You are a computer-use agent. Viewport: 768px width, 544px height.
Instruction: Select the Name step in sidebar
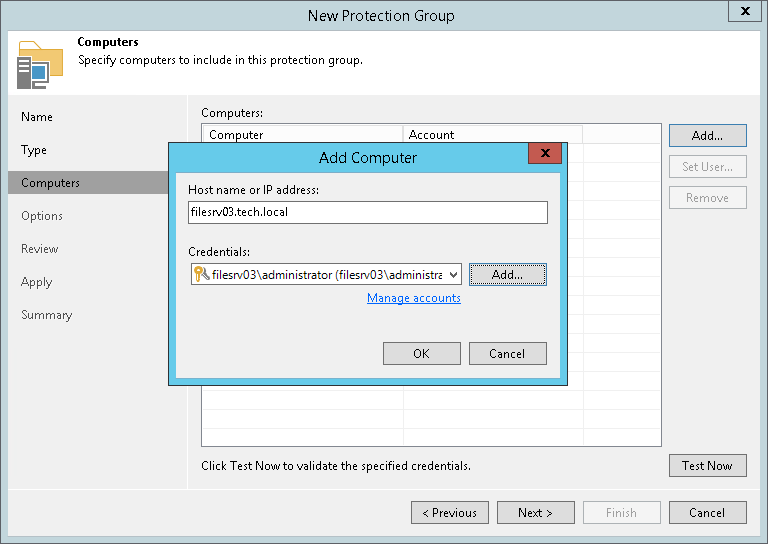37,117
